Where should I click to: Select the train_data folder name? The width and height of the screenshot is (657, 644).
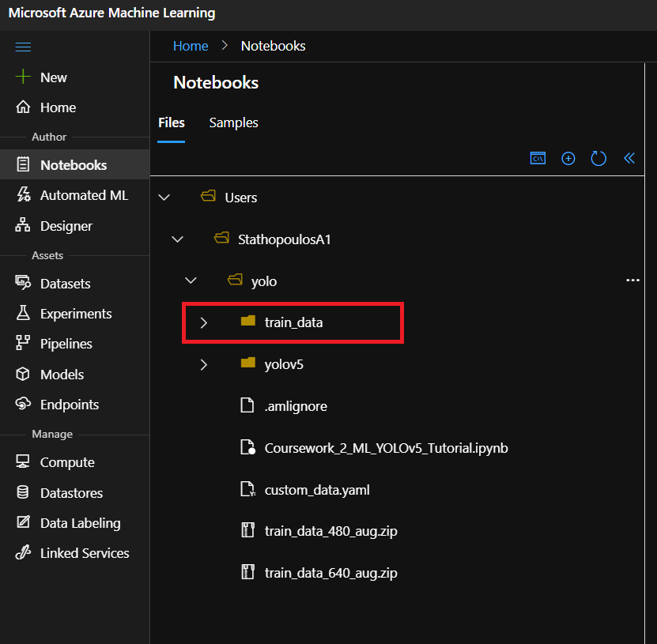pos(294,323)
